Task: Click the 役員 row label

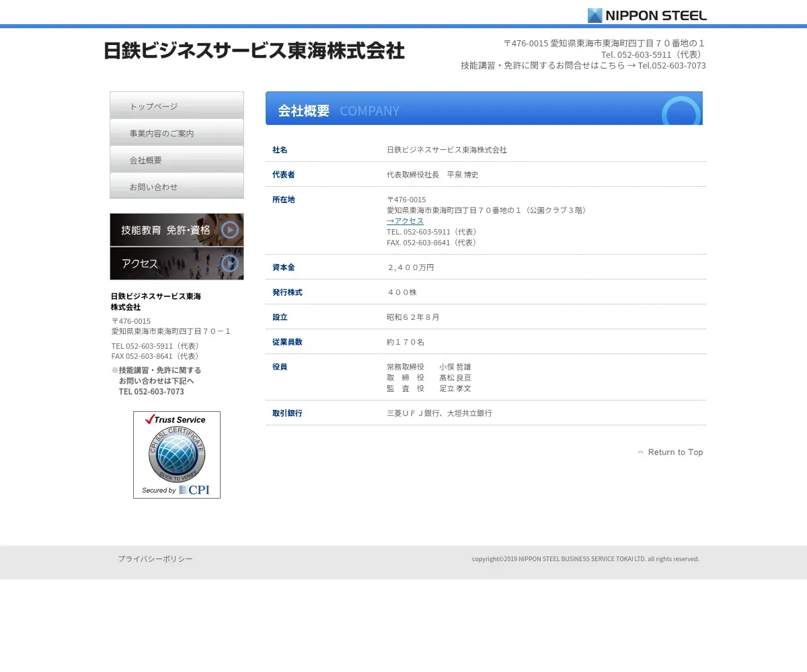Action: pos(280,367)
